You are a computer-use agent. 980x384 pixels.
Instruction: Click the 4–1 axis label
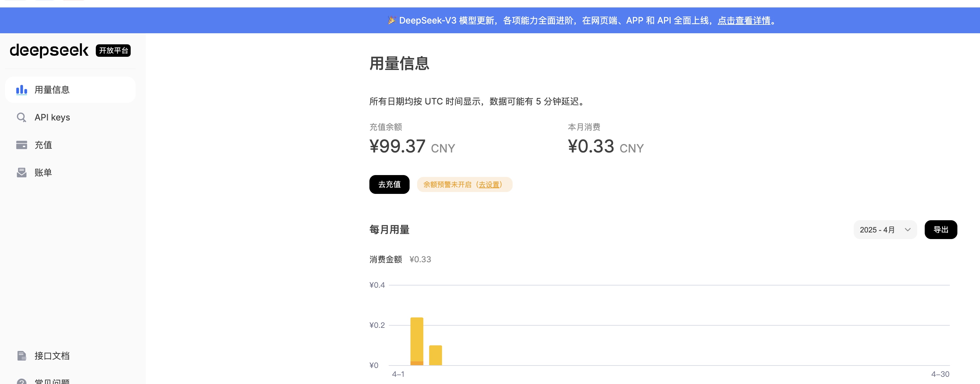398,374
